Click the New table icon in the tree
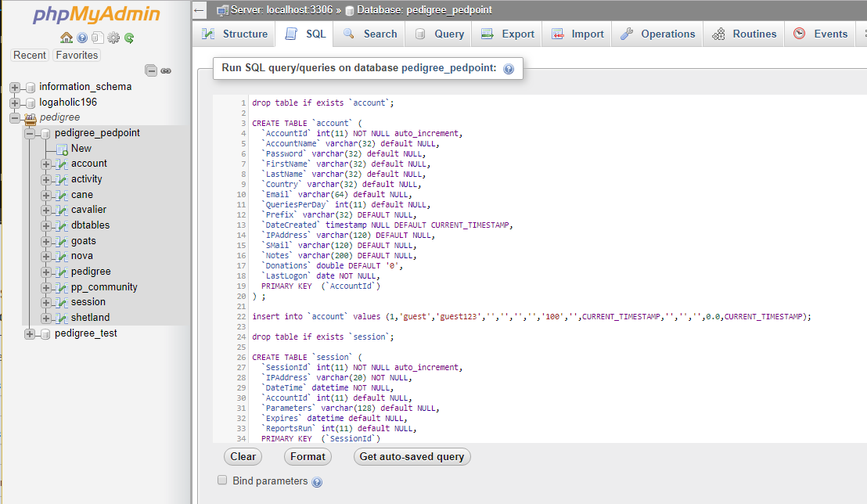 tap(62, 149)
